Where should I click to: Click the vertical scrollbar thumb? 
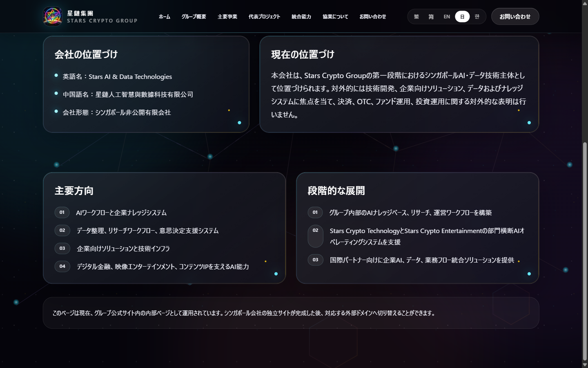click(585, 251)
